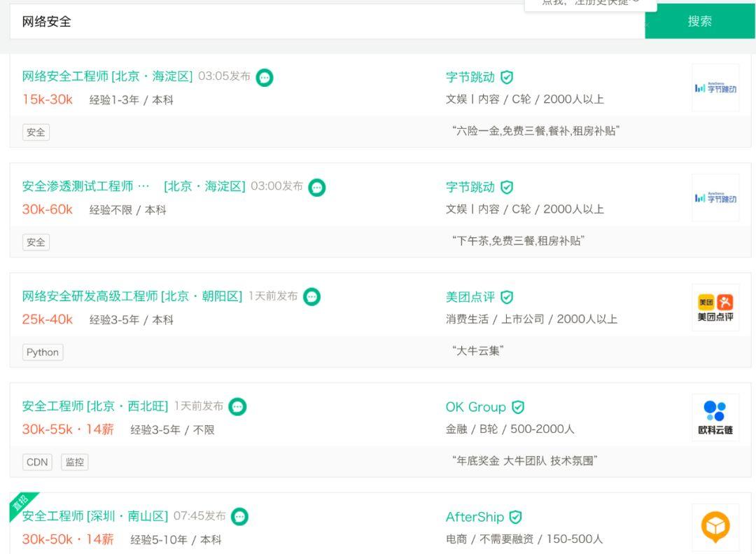Viewport: 756px width, 554px height.
Task: Open job 网络安全工程师 [北京·海淀区]
Action: click(x=107, y=76)
